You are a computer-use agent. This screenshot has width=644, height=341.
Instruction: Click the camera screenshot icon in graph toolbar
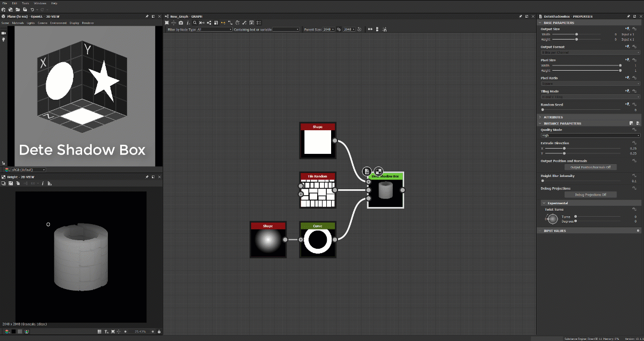coord(181,23)
